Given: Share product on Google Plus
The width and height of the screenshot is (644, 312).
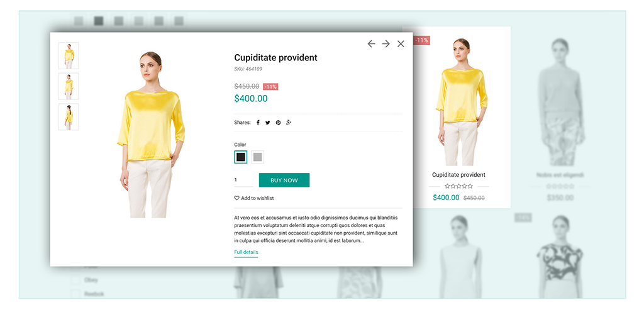Looking at the screenshot, I should coord(289,122).
